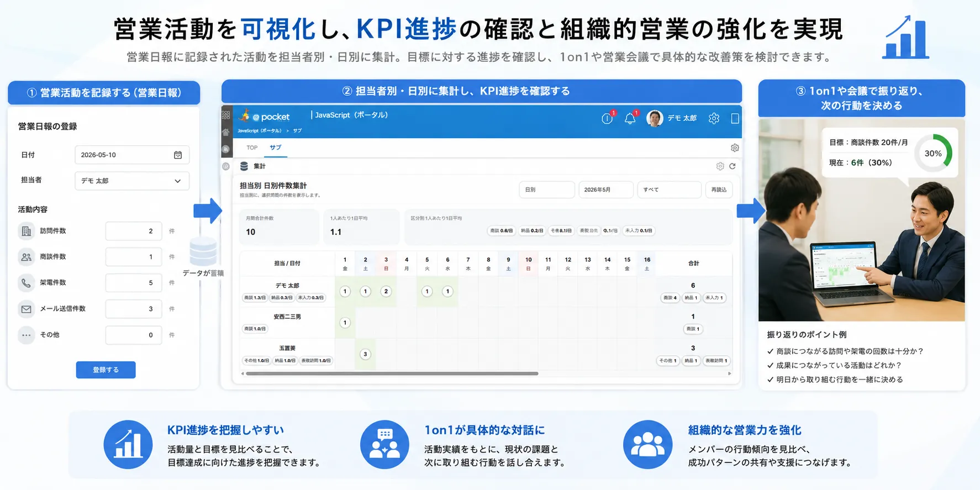This screenshot has width=980, height=490.
Task: Click the 再読込 button
Action: point(719,189)
